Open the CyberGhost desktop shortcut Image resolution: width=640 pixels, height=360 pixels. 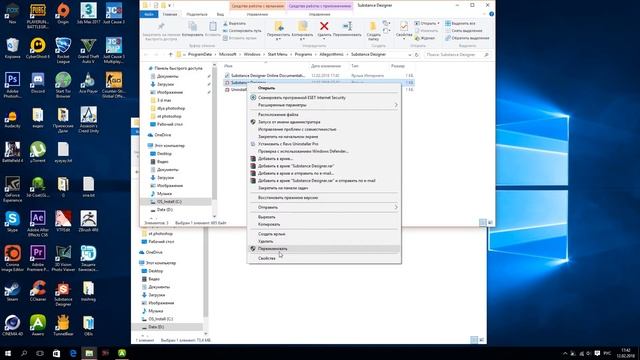click(38, 48)
